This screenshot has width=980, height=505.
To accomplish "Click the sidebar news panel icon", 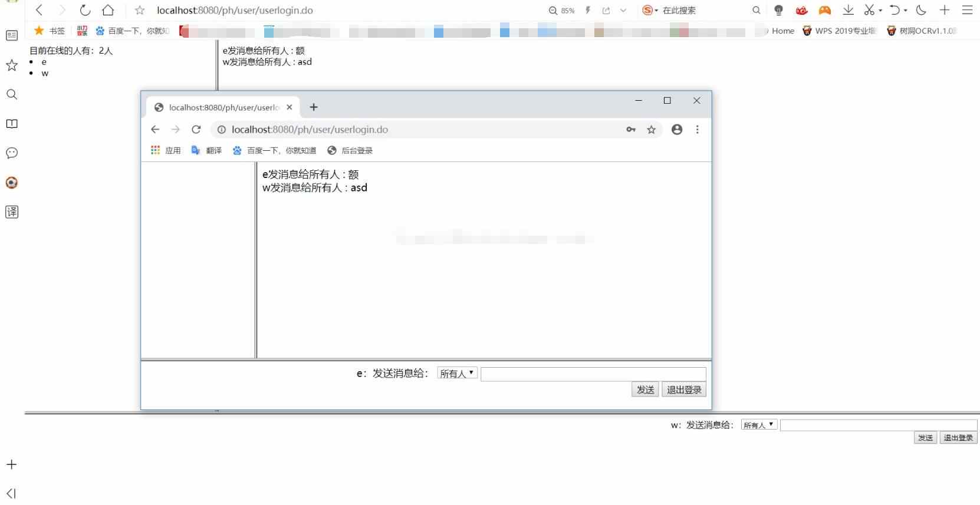I will pyautogui.click(x=12, y=36).
